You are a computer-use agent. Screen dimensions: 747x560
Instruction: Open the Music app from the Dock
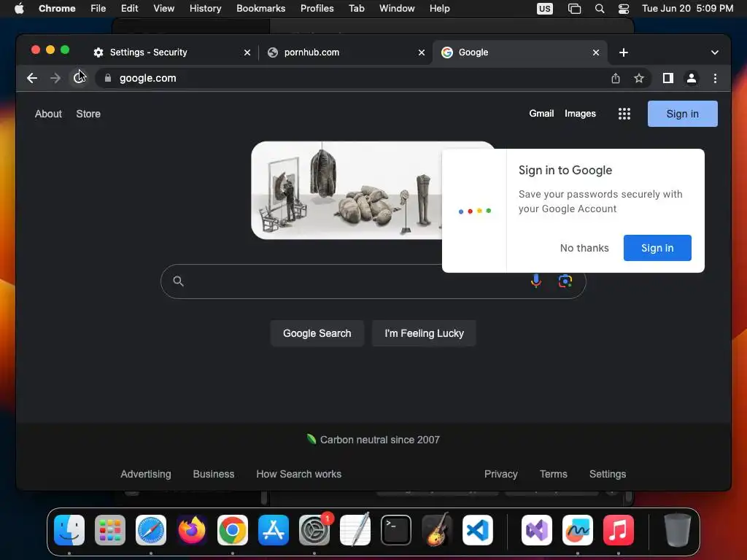point(619,530)
